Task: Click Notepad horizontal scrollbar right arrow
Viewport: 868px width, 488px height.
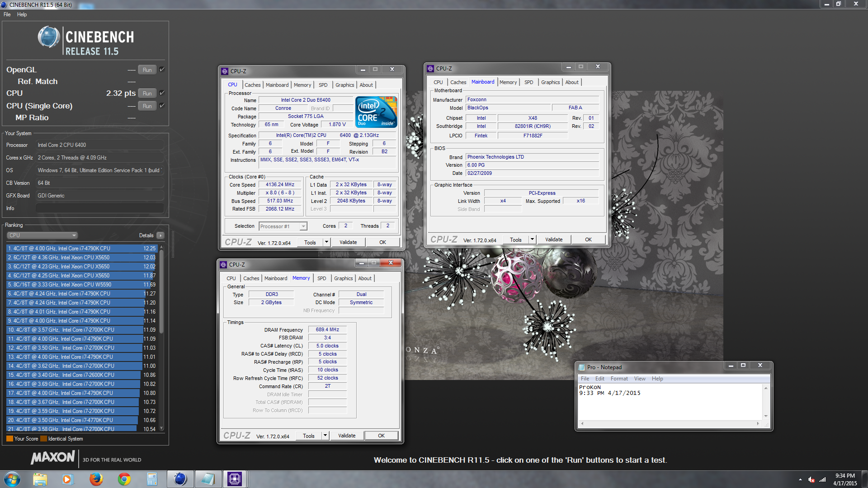Action: [758, 423]
